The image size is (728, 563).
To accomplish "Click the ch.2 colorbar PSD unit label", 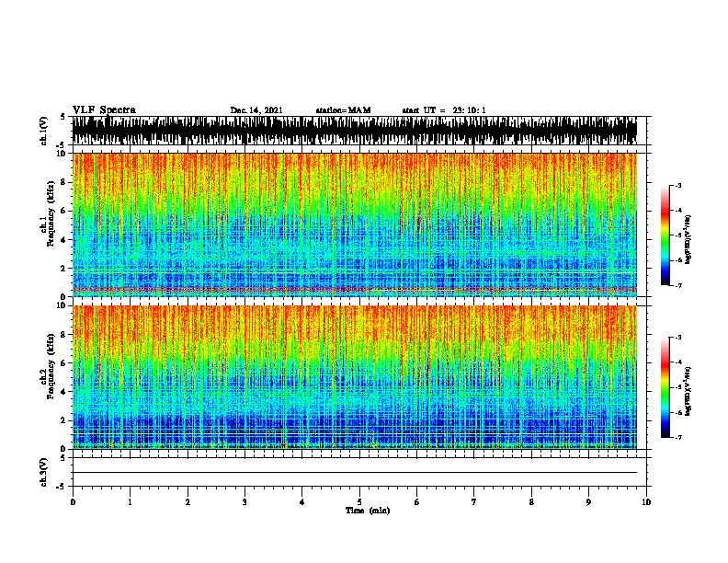I will [x=688, y=391].
